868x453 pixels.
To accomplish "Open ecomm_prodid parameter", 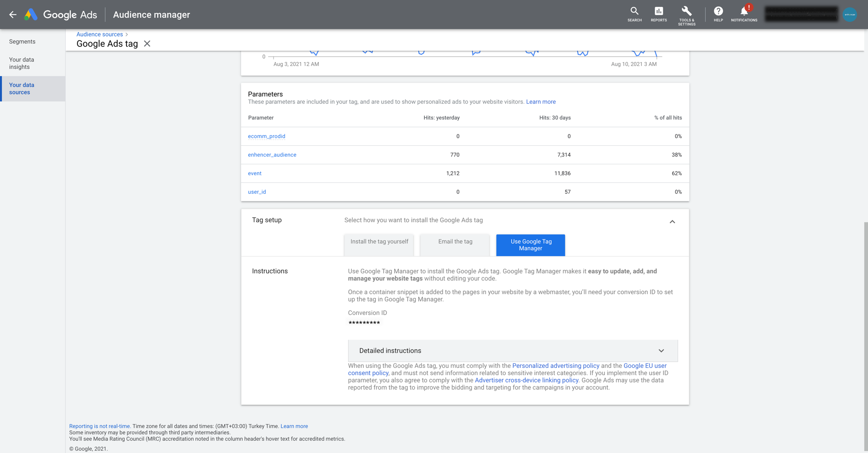I will (x=266, y=136).
